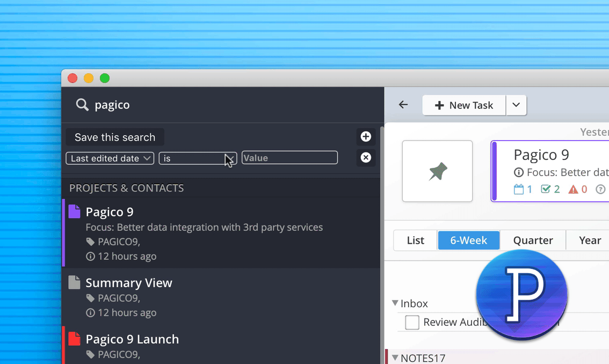Switch to the Year tab
This screenshot has height=364, width=609.
590,241
